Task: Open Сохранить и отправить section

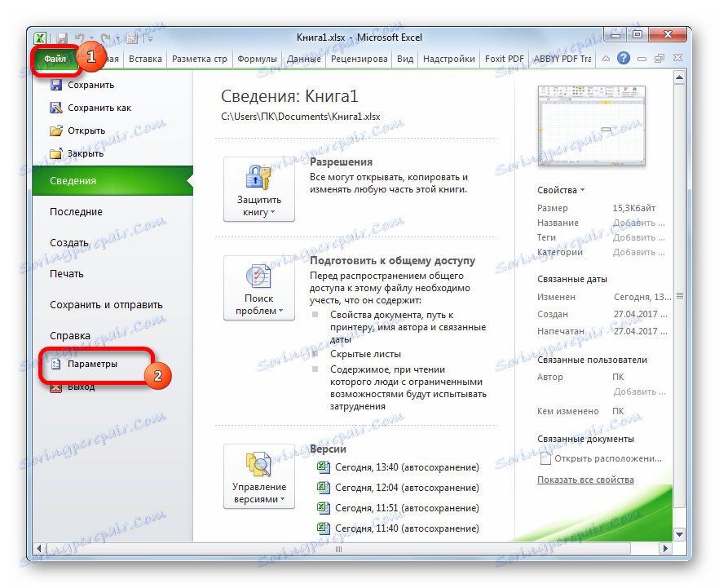Action: pyautogui.click(x=106, y=305)
